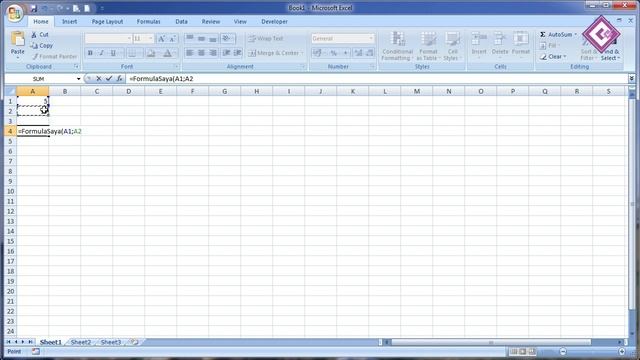Open the Data tab
The image size is (640, 360).
click(x=182, y=22)
